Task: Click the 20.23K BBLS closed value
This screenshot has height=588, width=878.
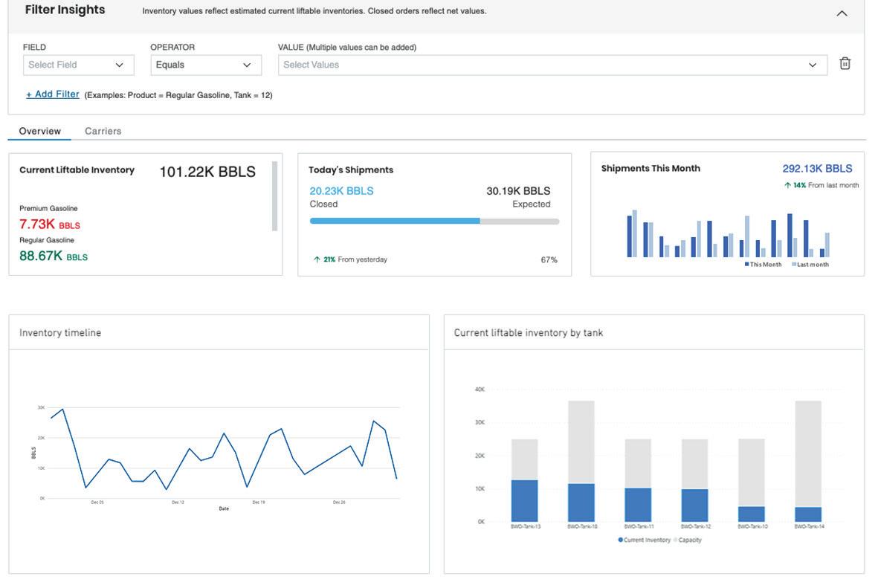Action: [x=341, y=191]
